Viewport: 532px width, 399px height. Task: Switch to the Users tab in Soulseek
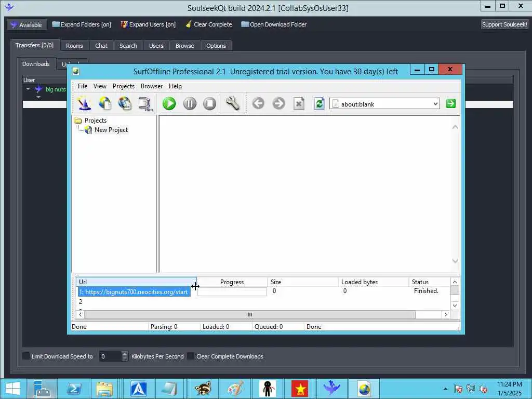pyautogui.click(x=156, y=46)
